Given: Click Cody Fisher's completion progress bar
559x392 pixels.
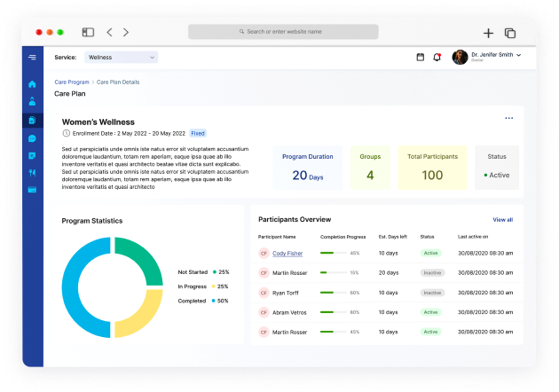Looking at the screenshot, I should 333,253.
